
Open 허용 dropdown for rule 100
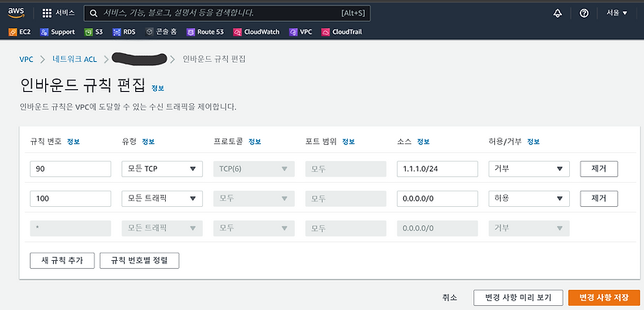pos(529,198)
